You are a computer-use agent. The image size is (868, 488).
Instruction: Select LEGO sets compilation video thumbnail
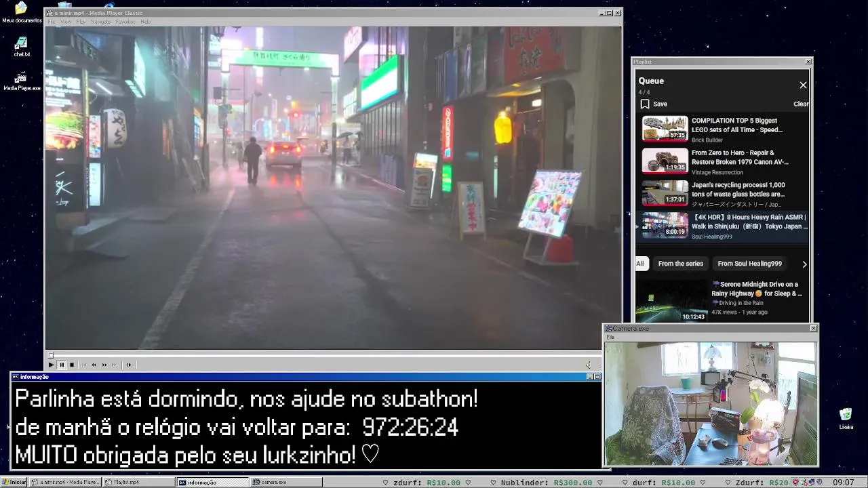click(x=665, y=128)
